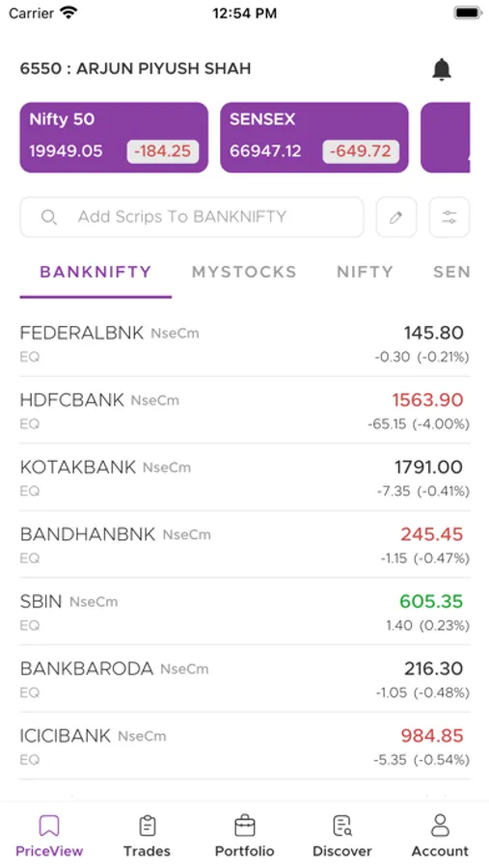The width and height of the screenshot is (489, 868).
Task: Focus the Add Scrips To BANKNIFTY field
Action: pyautogui.click(x=192, y=217)
